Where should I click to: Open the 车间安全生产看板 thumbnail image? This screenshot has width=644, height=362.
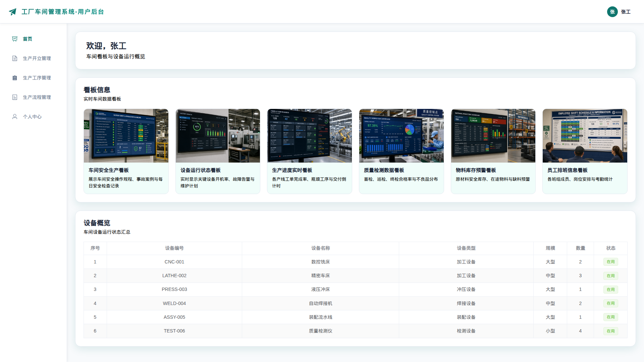pyautogui.click(x=126, y=136)
